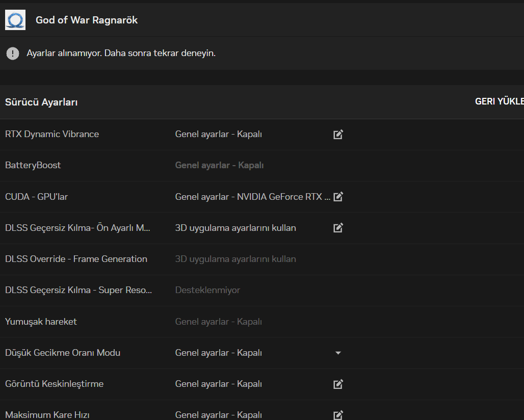Open the Düşük Gecikme Oranı Modu value list

[218, 353]
